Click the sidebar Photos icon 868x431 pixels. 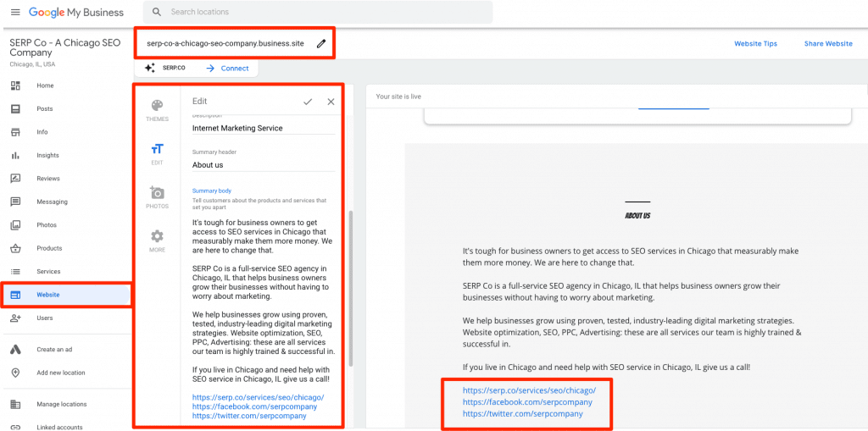tap(15, 225)
